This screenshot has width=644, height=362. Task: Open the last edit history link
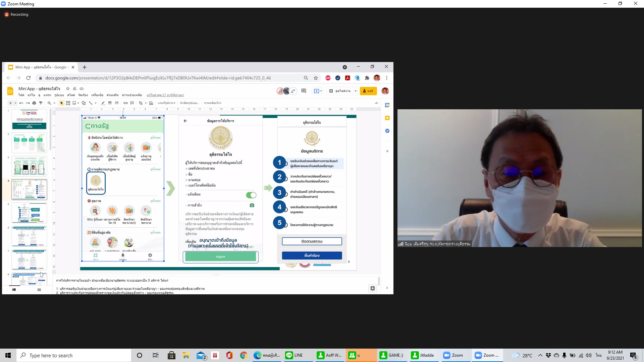click(165, 95)
